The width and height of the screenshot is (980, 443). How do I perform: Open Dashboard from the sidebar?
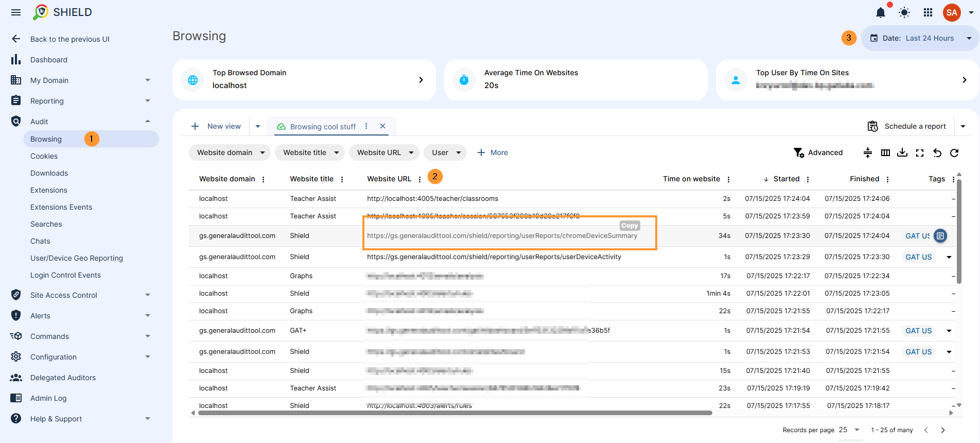coord(48,60)
